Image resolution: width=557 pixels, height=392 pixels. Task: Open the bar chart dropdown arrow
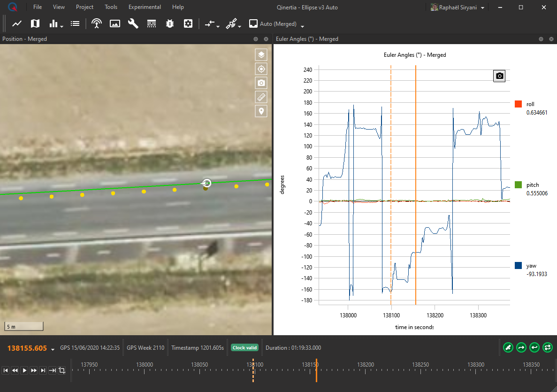point(62,27)
